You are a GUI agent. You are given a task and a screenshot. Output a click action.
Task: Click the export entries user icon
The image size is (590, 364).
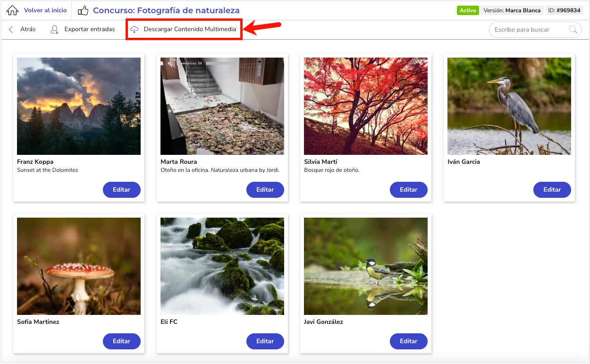click(x=55, y=30)
